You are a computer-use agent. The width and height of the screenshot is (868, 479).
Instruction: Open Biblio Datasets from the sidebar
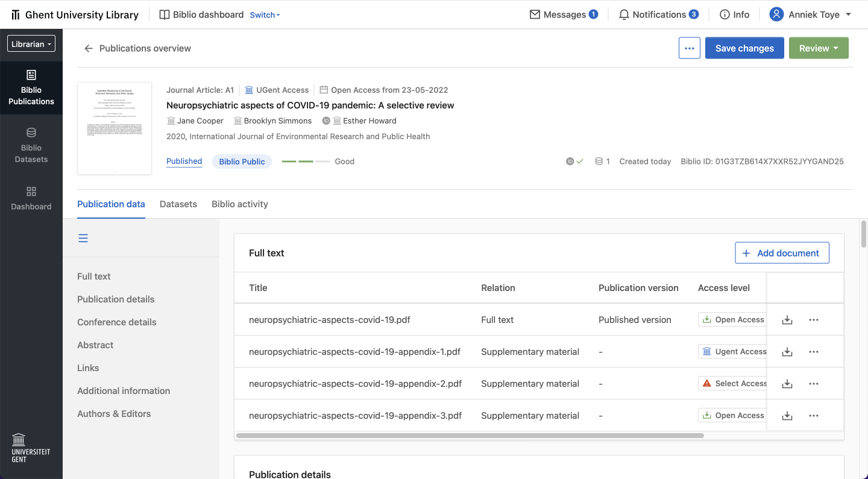pos(31,145)
